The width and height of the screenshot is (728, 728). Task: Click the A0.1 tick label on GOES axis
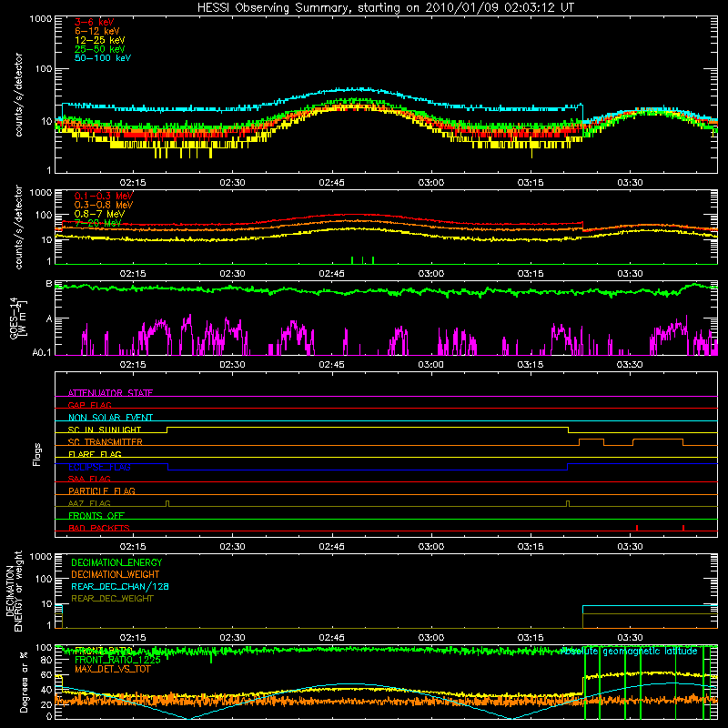click(x=42, y=353)
